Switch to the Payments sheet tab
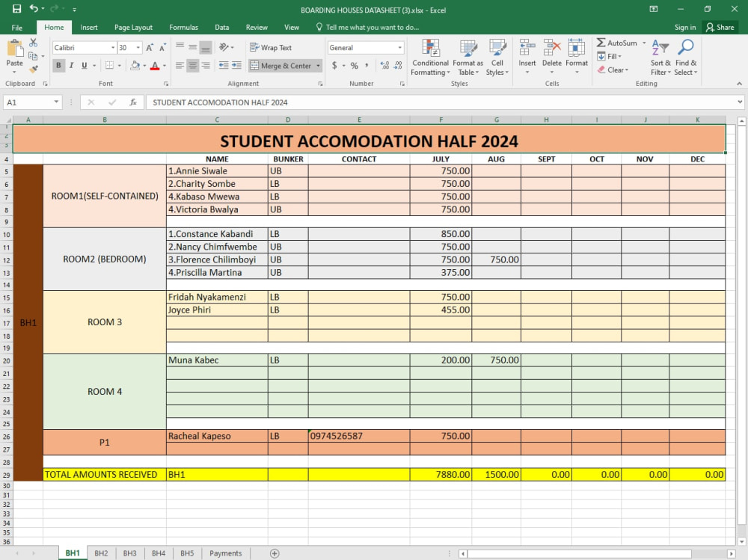The width and height of the screenshot is (748, 560). 226,553
